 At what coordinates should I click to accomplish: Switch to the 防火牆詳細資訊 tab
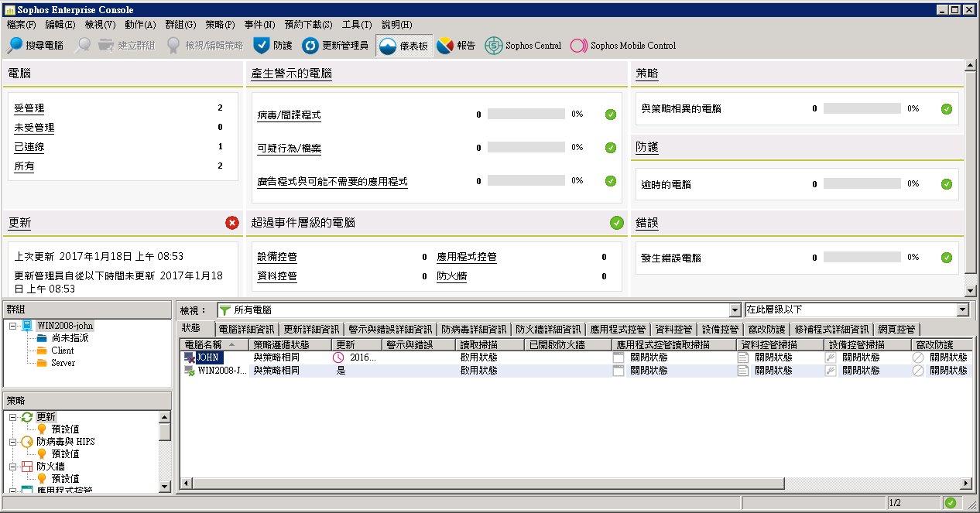tap(548, 330)
